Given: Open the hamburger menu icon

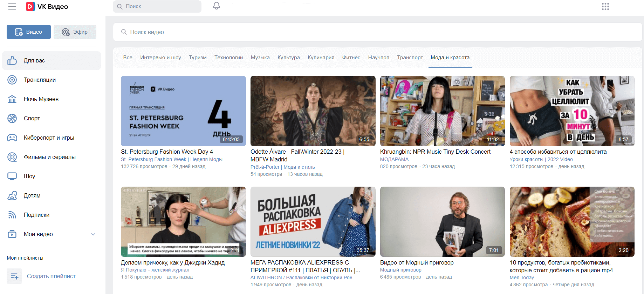Looking at the screenshot, I should (x=12, y=7).
